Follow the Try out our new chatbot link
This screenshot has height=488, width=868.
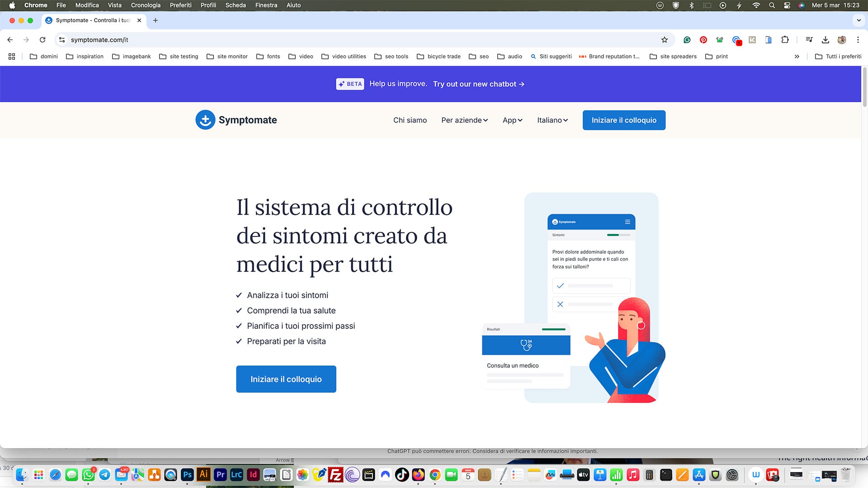pos(478,84)
